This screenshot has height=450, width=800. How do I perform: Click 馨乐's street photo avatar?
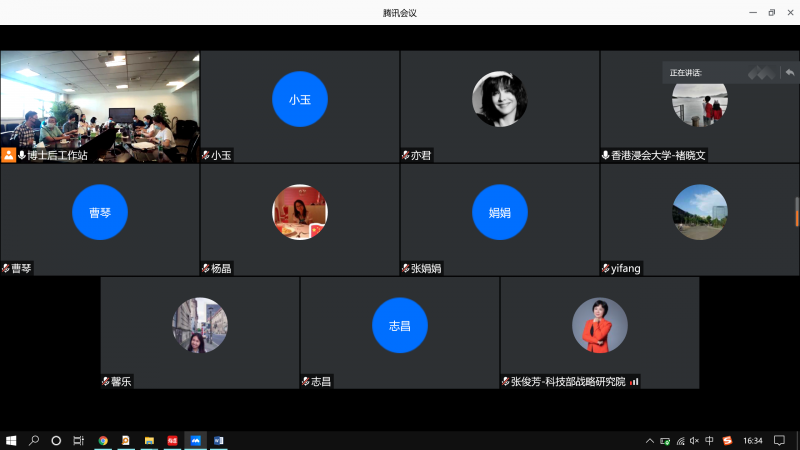[200, 326]
